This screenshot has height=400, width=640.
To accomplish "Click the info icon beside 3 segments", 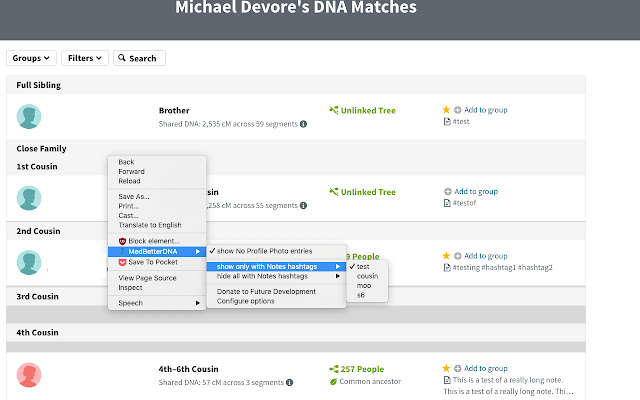I will click(289, 382).
